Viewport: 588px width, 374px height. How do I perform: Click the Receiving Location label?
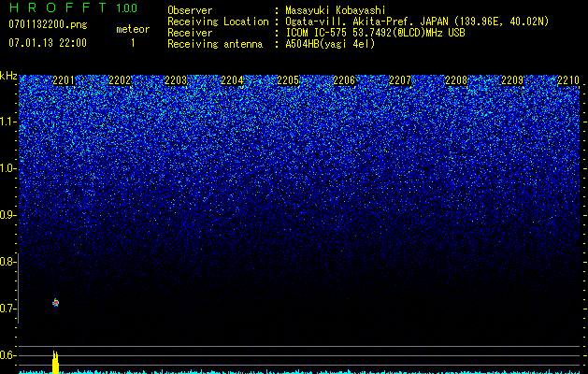tap(218, 22)
